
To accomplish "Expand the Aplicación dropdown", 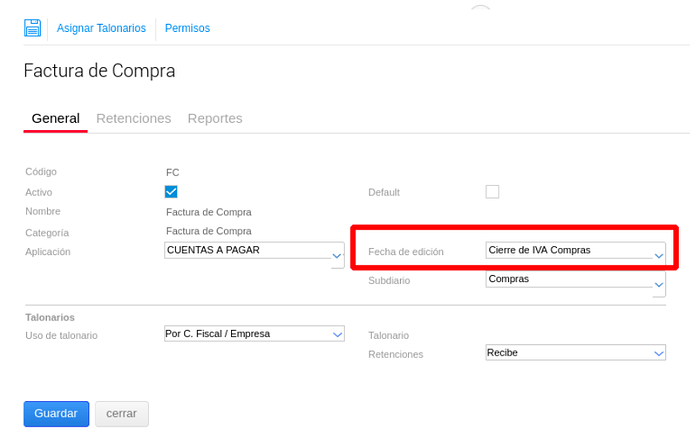I will [x=254, y=251].
